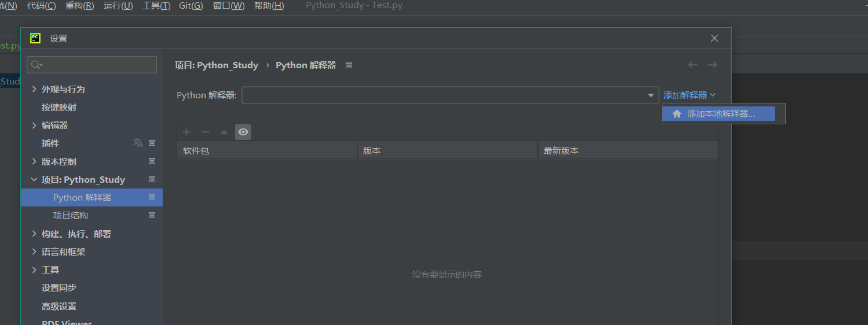Click the 版本 column header
Screen dimensions: 868x325
[x=448, y=150]
